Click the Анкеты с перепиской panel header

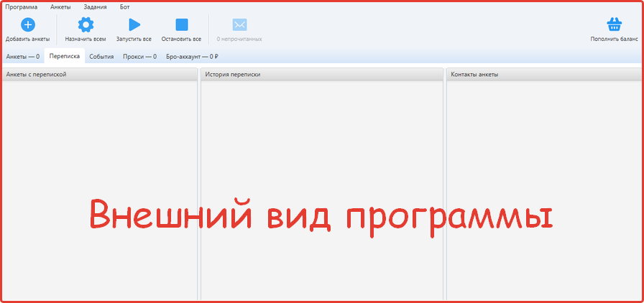99,74
